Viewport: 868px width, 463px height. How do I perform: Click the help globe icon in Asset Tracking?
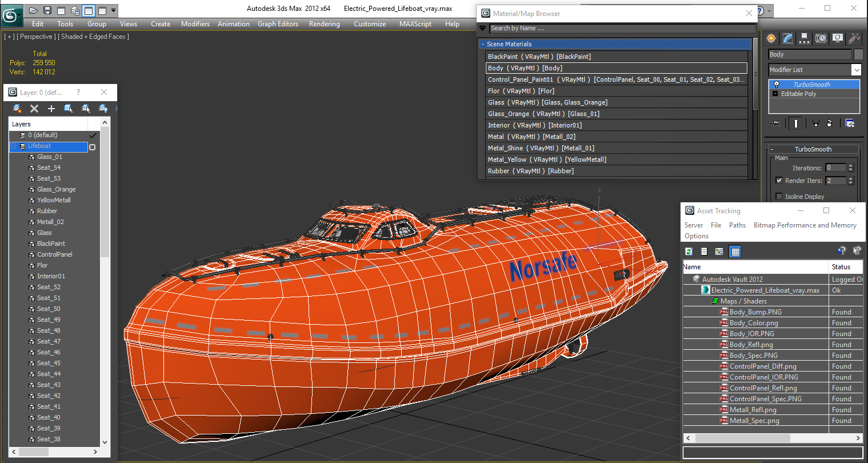point(841,250)
